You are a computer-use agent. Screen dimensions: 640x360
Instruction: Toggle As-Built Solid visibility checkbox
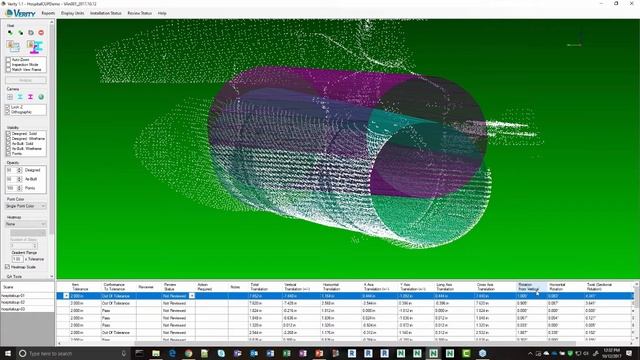(x=8, y=144)
